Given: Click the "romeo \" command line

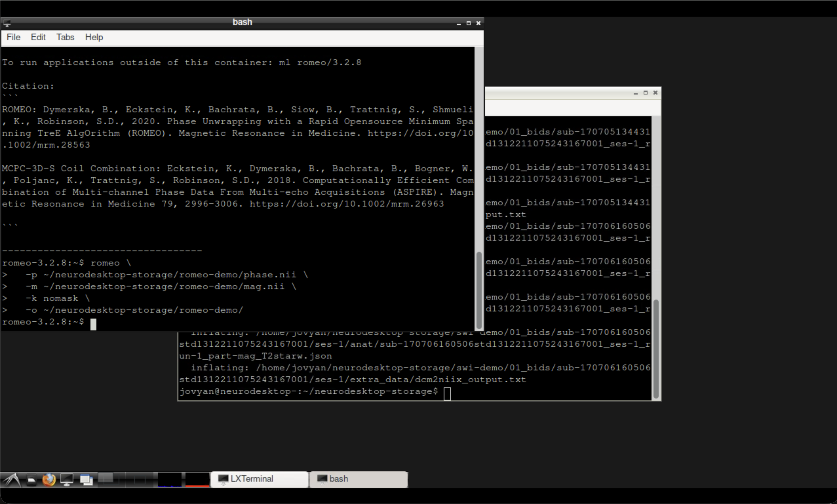Looking at the screenshot, I should [x=67, y=263].
